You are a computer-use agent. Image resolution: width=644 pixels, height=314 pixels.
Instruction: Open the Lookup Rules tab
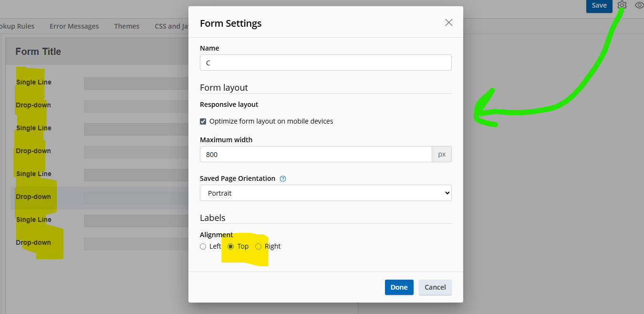(17, 26)
